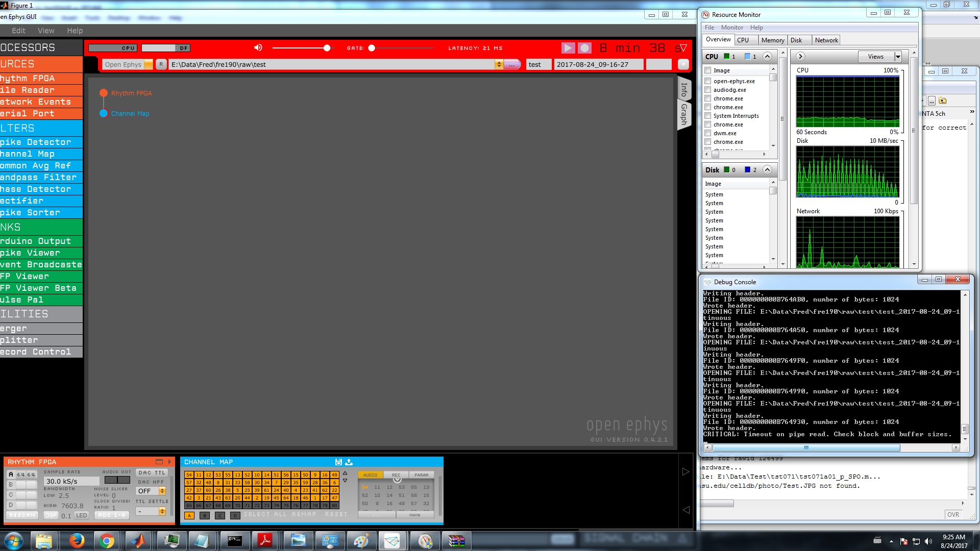Toggle the DSP button in Rhythm FPGA
The height and width of the screenshot is (551, 980).
pyautogui.click(x=50, y=515)
